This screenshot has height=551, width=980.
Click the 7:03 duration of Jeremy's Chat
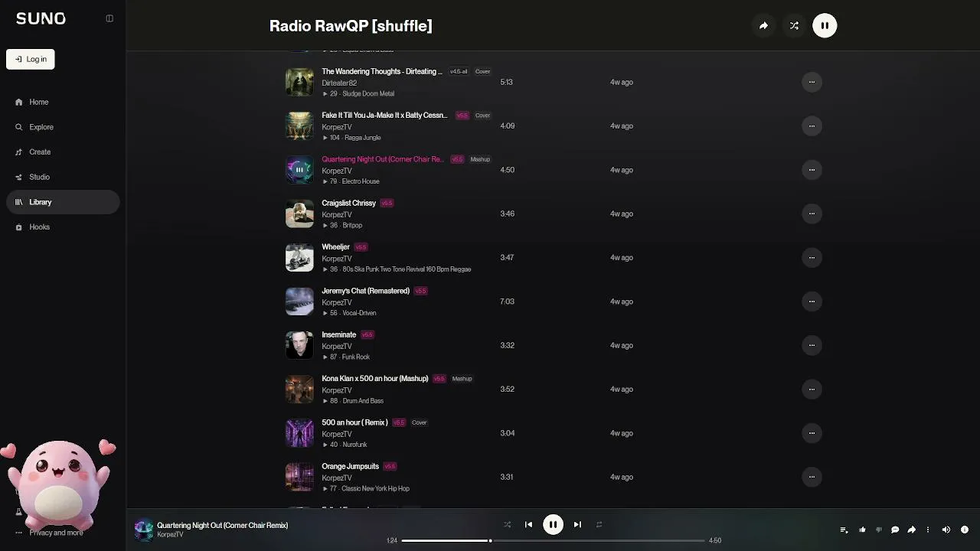[507, 302]
